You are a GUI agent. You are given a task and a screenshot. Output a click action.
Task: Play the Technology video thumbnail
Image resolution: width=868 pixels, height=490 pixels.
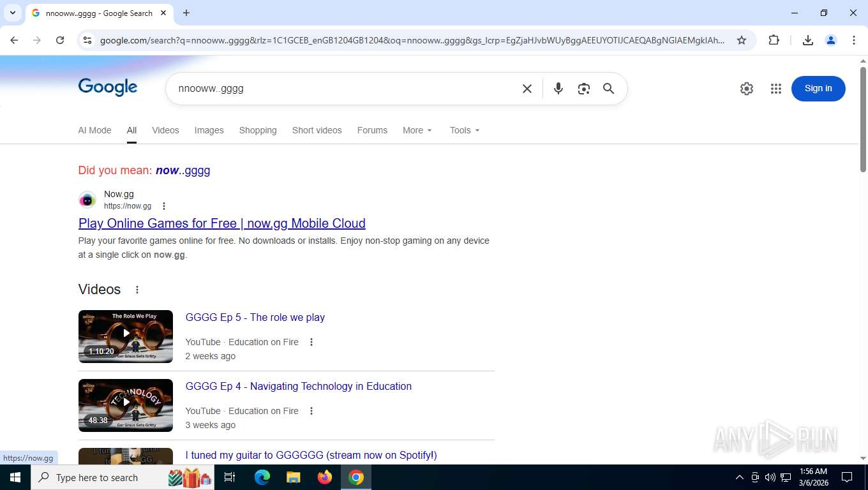point(126,405)
